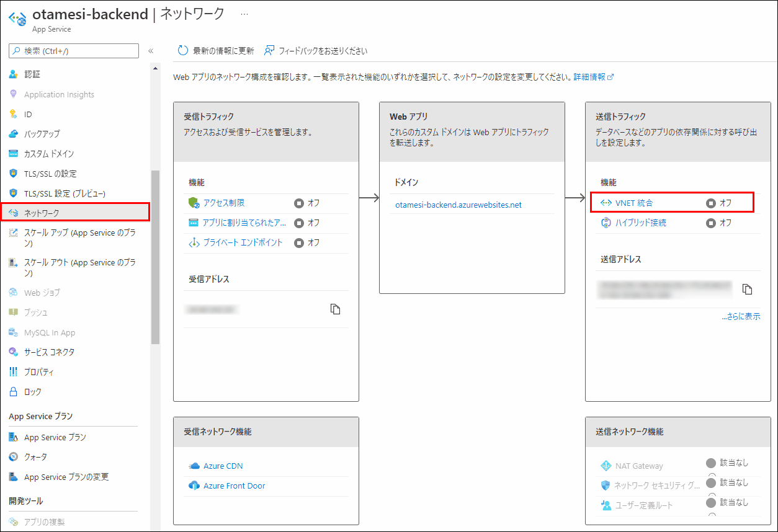This screenshot has width=778, height=532.
Task: Click the sidebar vertical scrollbar
Action: 155,257
